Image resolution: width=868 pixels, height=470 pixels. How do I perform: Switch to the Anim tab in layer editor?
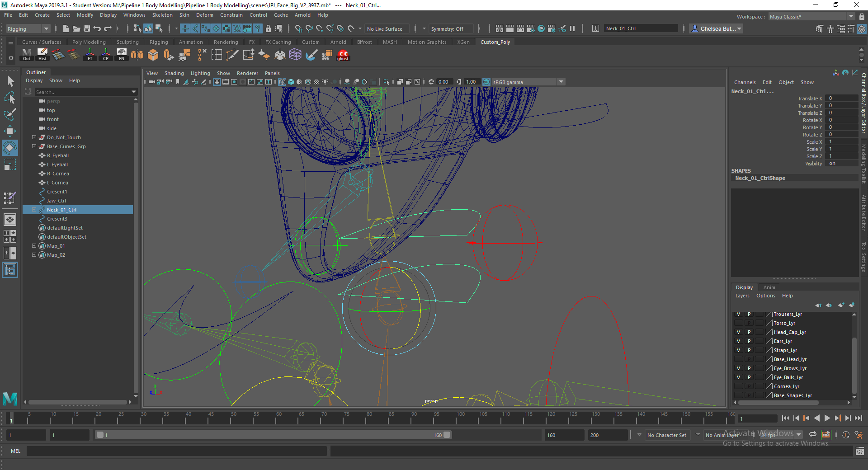769,287
